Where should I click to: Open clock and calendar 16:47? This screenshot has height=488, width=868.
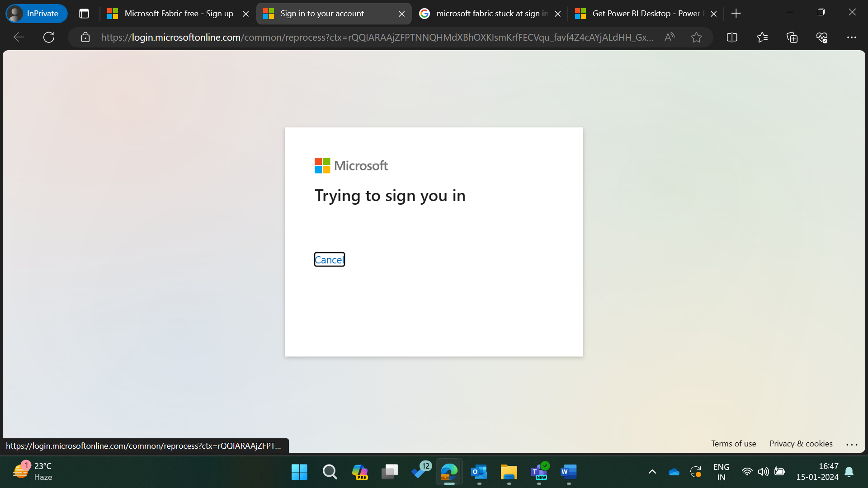pyautogui.click(x=817, y=472)
